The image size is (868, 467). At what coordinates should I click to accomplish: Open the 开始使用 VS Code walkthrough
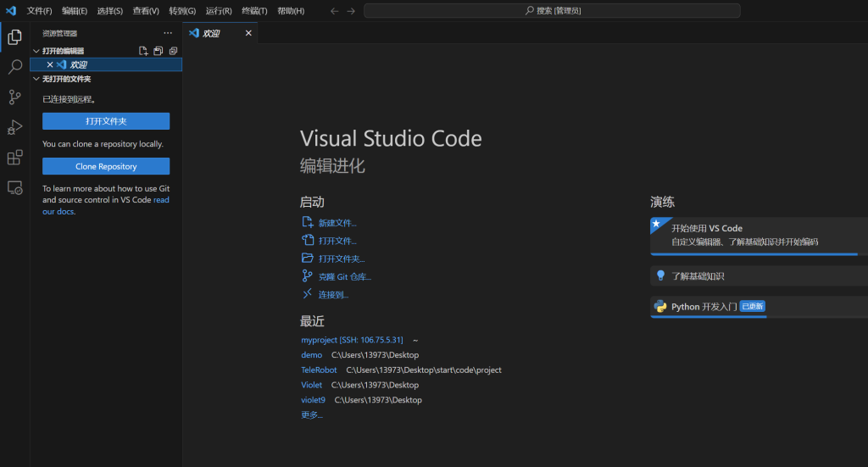pos(759,236)
